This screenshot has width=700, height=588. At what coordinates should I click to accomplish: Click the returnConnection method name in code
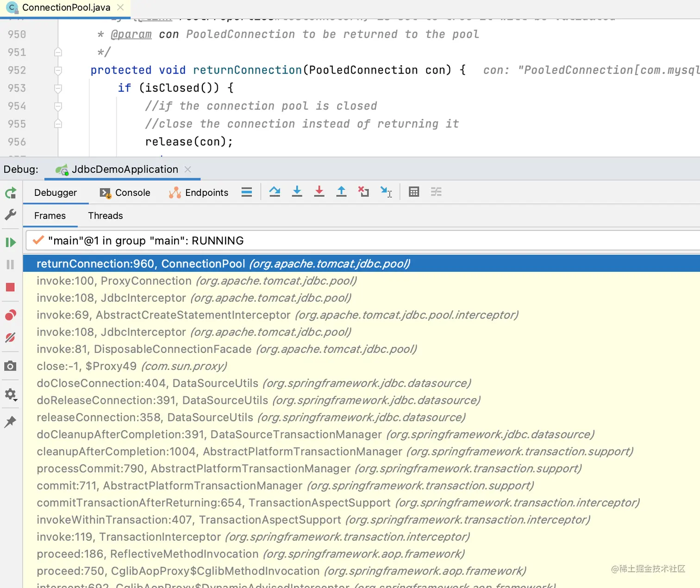click(248, 70)
